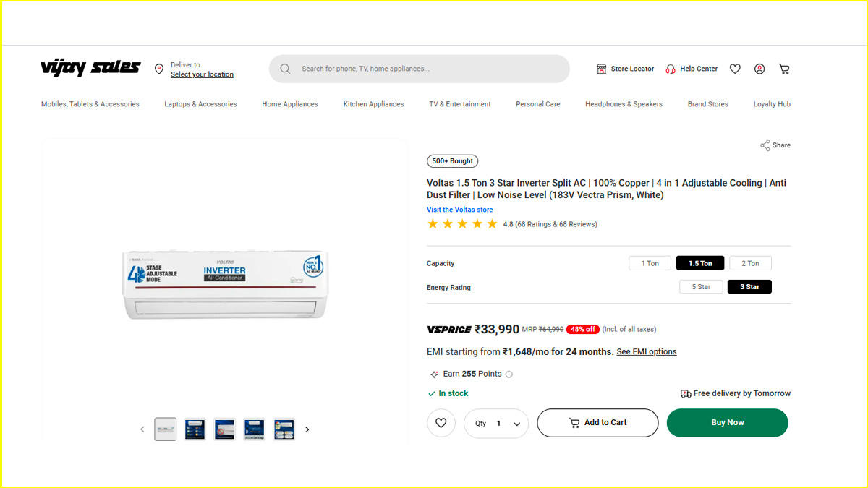Select 1.5 Ton capacity option
This screenshot has width=868, height=488.
point(700,263)
